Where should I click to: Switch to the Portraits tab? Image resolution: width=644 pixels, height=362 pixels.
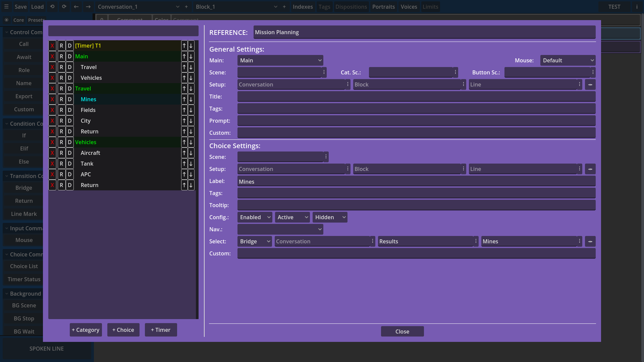[x=383, y=7]
